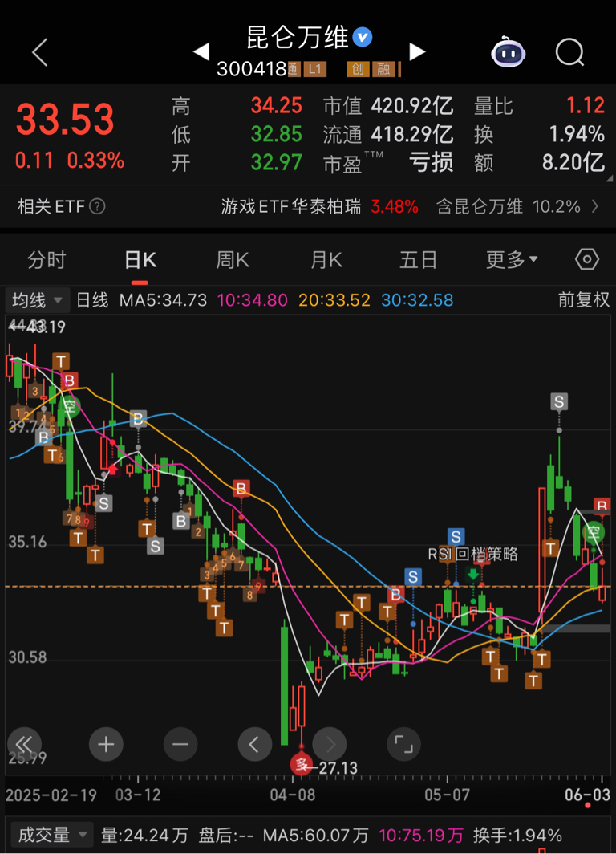Screen dimensions: 616x854
Task: Zoom in chart with plus button
Action: click(106, 744)
